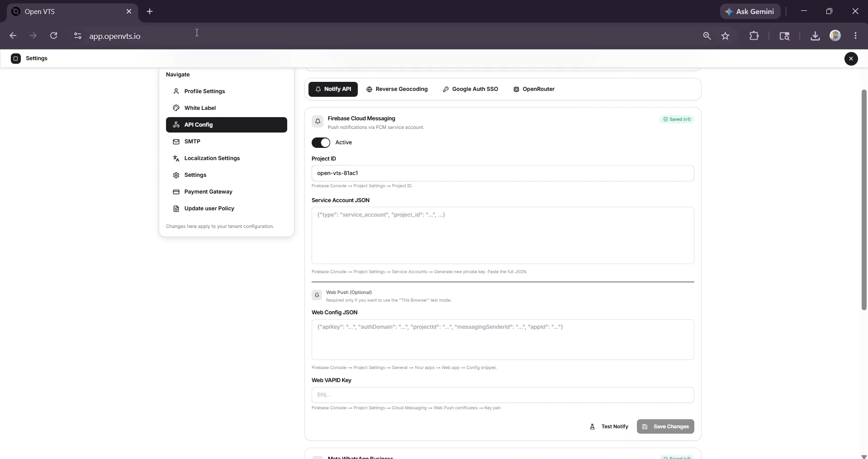Click the Project ID input field

(x=503, y=173)
